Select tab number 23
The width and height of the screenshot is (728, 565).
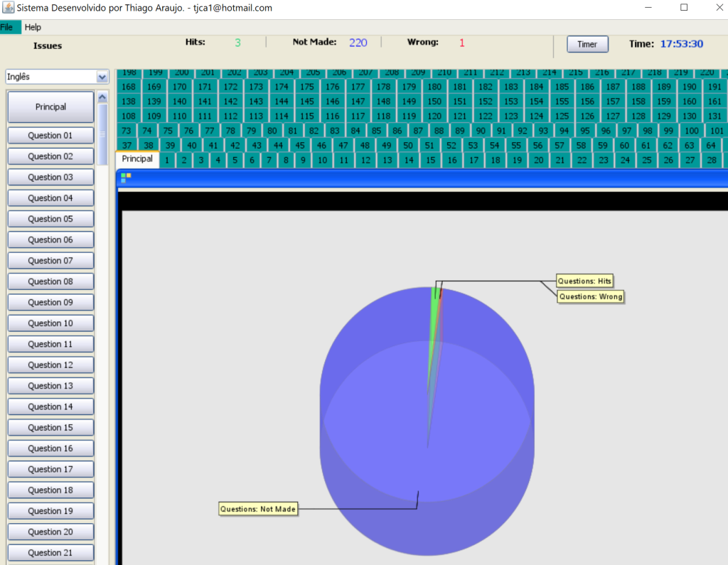(x=604, y=160)
